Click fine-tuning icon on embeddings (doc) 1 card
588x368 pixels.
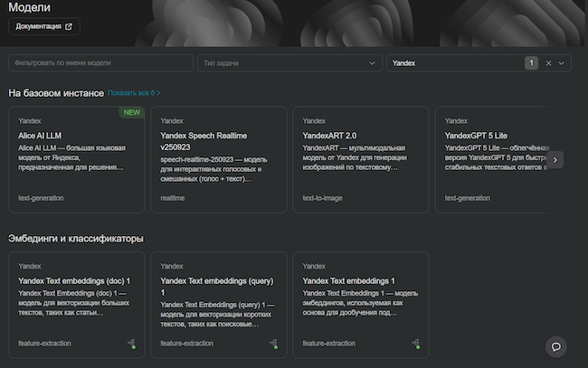[x=132, y=344]
